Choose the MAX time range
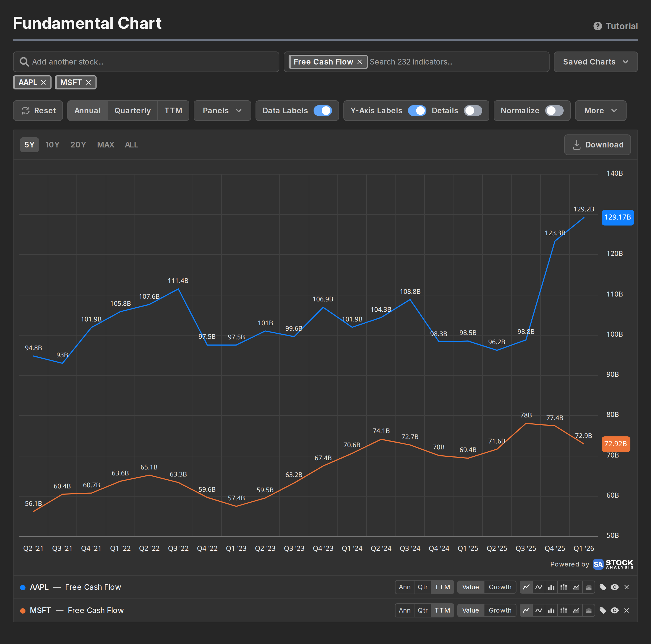The width and height of the screenshot is (651, 644). [x=106, y=145]
